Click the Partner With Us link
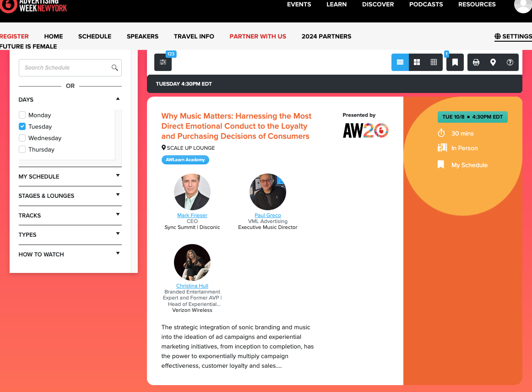The width and height of the screenshot is (532, 392). [x=258, y=36]
